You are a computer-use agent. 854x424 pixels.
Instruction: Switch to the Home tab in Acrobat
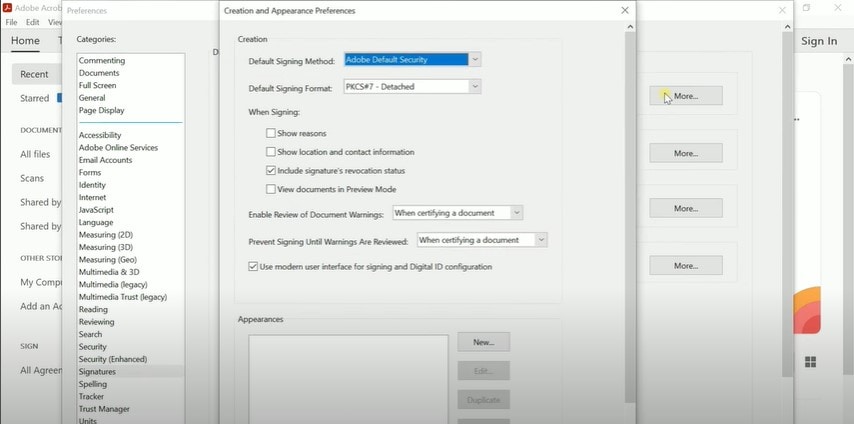[25, 41]
